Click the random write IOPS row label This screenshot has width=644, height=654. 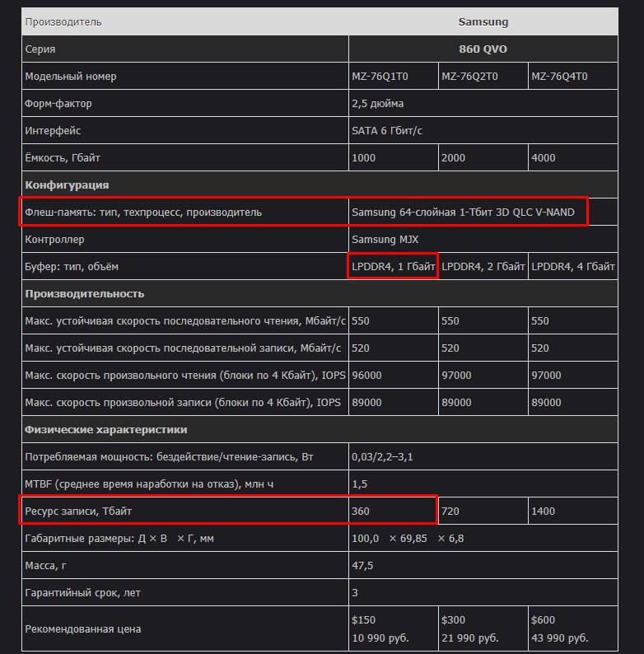(183, 403)
